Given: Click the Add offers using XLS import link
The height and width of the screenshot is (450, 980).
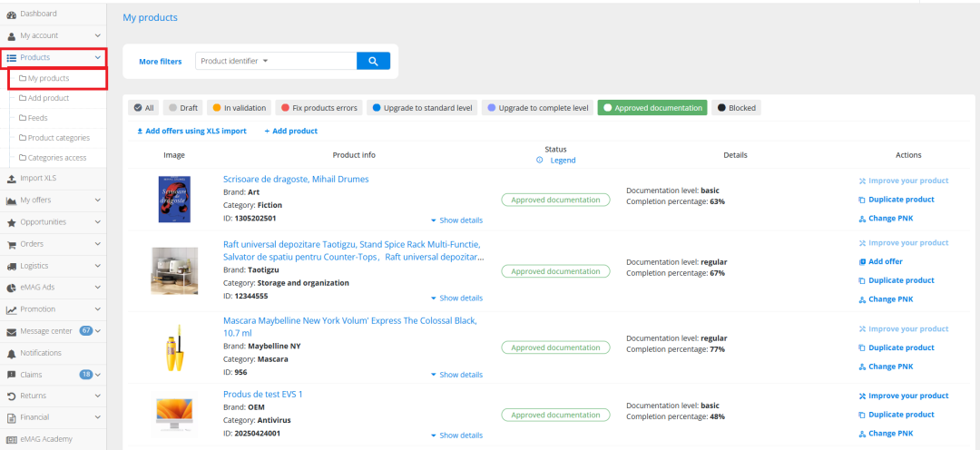Looking at the screenshot, I should 191,132.
